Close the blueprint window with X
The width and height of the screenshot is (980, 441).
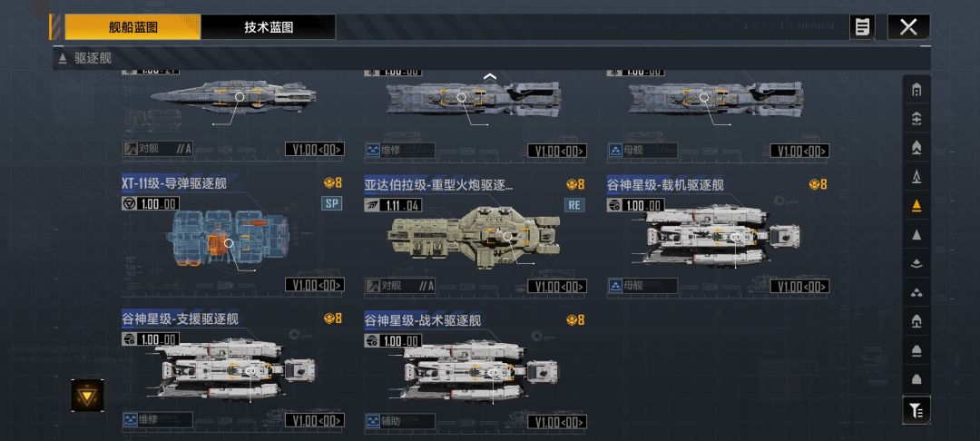(908, 27)
